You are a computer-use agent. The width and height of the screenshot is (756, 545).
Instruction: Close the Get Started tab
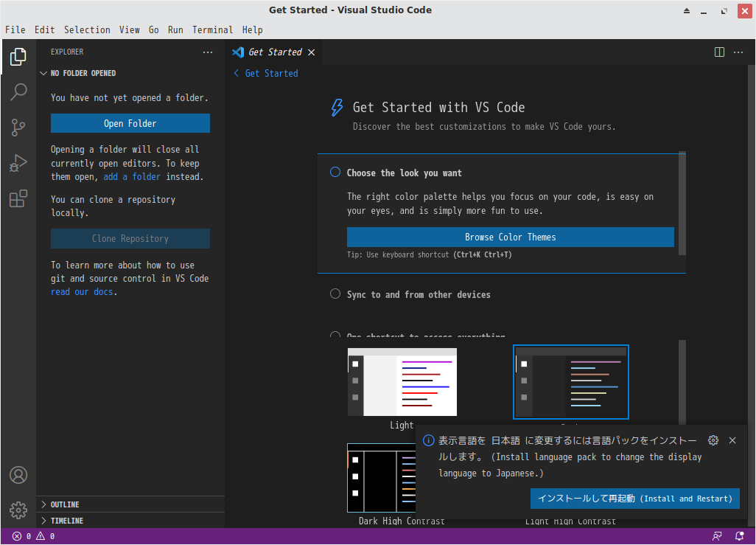tap(312, 52)
